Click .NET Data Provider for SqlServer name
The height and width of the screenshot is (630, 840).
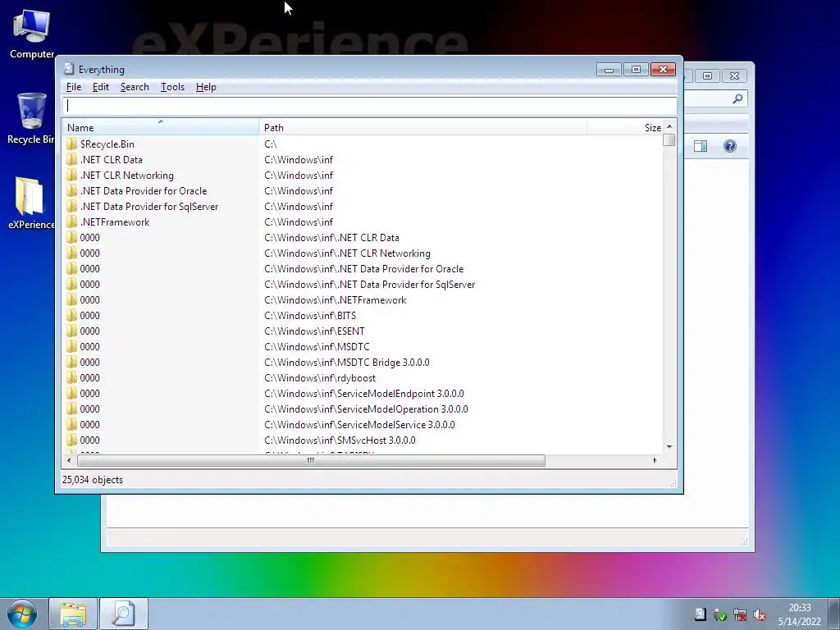coord(149,206)
